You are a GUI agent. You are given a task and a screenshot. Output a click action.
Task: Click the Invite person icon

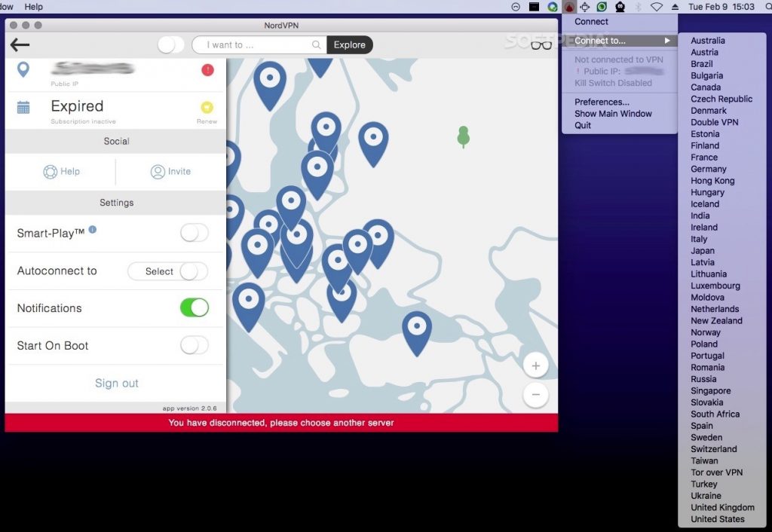tap(158, 172)
